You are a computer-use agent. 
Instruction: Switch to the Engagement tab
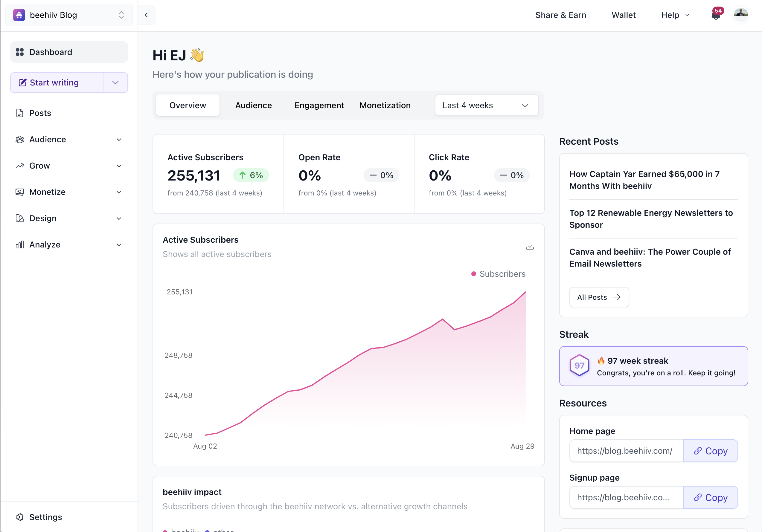point(319,105)
